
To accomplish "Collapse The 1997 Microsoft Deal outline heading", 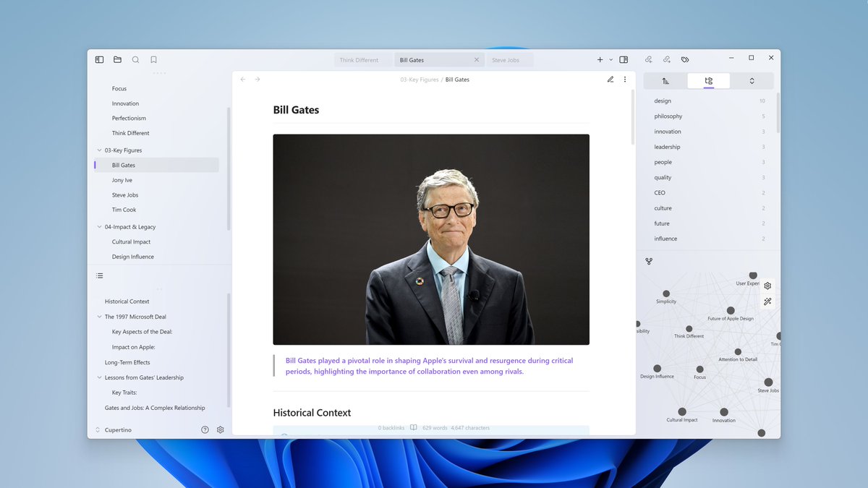I will click(99, 317).
